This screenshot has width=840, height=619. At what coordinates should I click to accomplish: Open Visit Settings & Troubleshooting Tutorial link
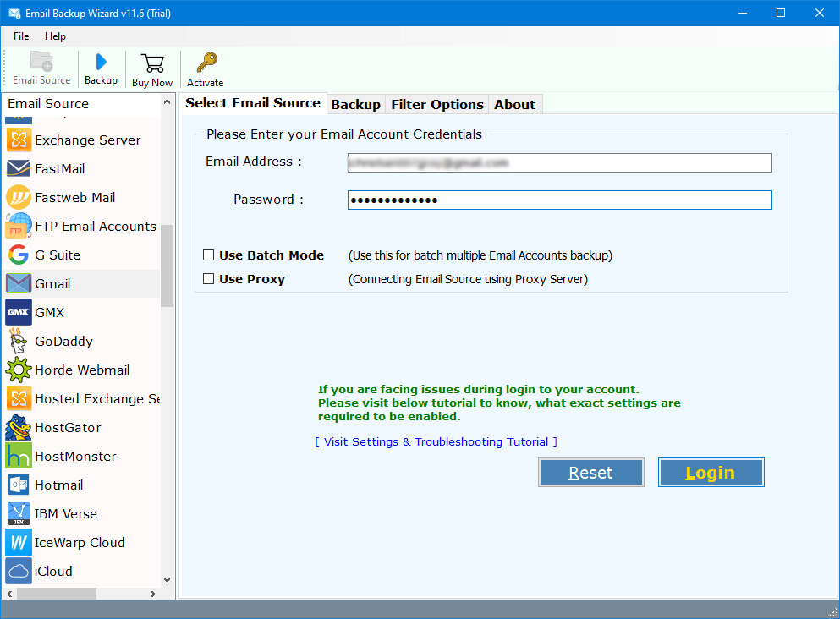(436, 441)
